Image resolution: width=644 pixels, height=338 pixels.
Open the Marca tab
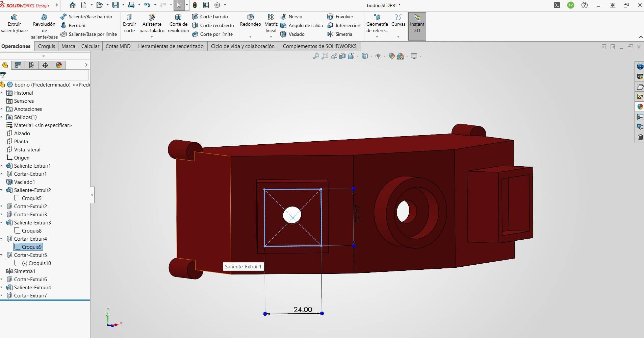(68, 46)
